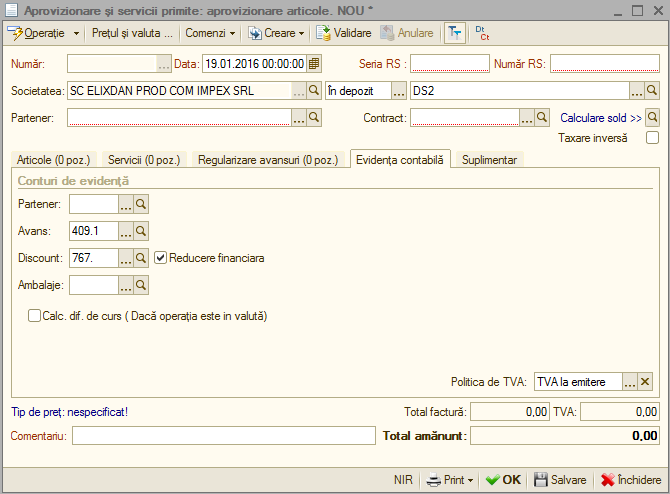Click the magnifier beside Societatea field
Screen dimensions: 670x494
[314, 91]
